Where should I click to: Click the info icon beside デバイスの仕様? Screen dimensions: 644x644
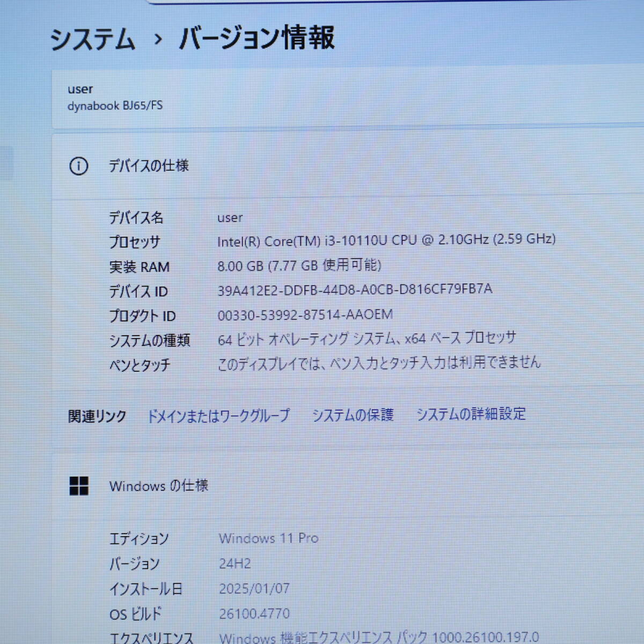79,166
